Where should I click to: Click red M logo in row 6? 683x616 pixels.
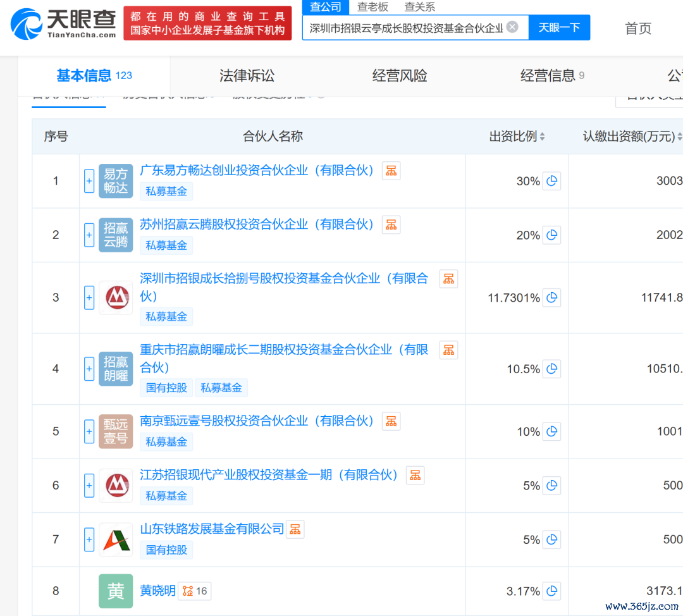(x=116, y=485)
